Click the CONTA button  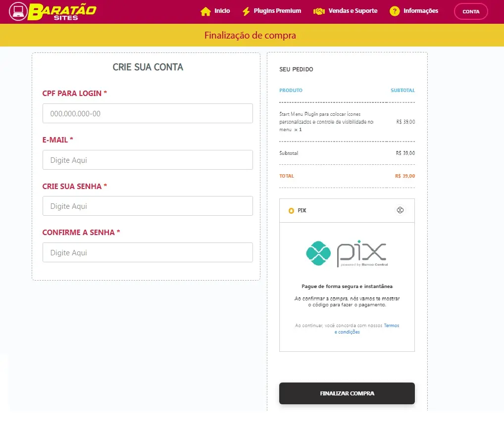point(470,11)
